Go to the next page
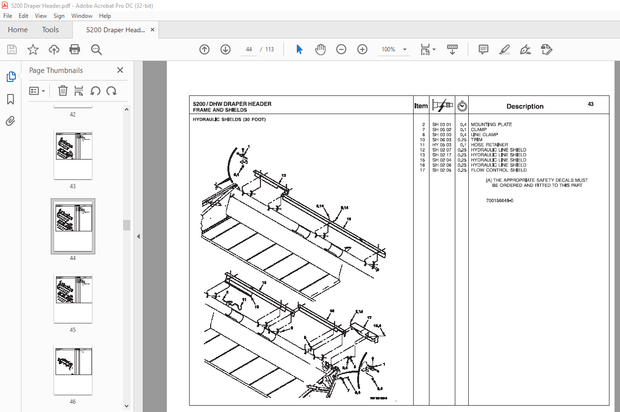The height and width of the screenshot is (412, 620). [x=225, y=49]
